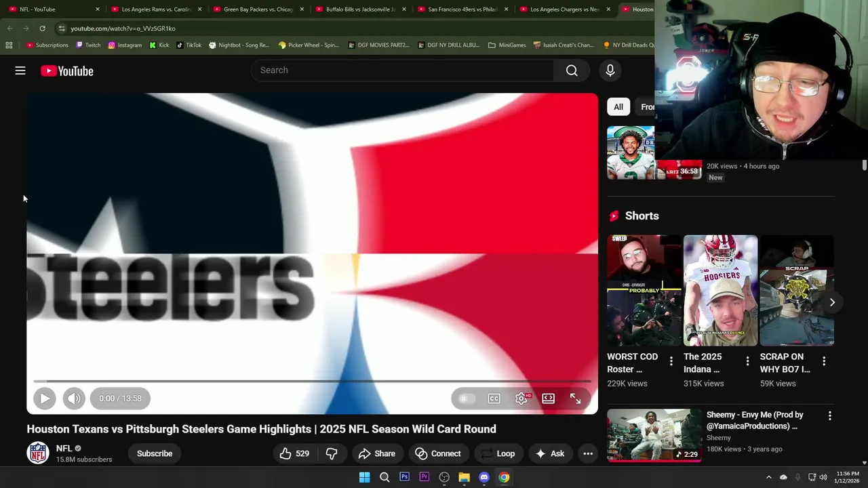Seek along the video progress bar
The height and width of the screenshot is (488, 868).
(312, 382)
